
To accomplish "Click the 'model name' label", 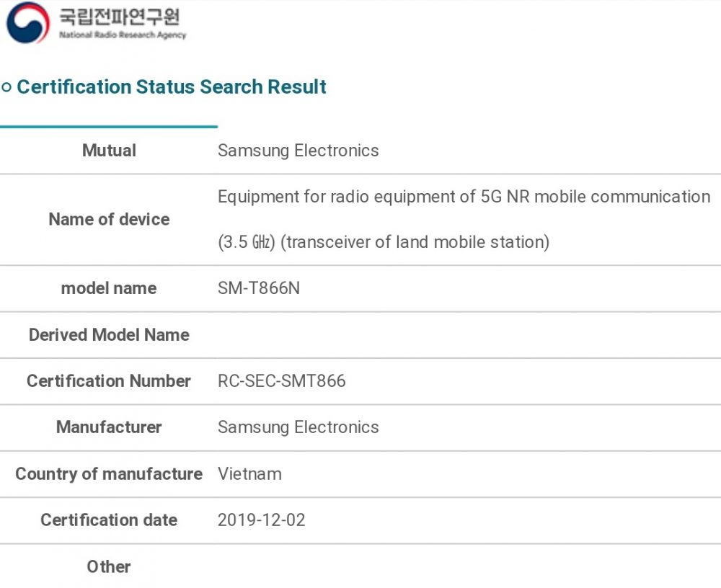I will pyautogui.click(x=109, y=288).
